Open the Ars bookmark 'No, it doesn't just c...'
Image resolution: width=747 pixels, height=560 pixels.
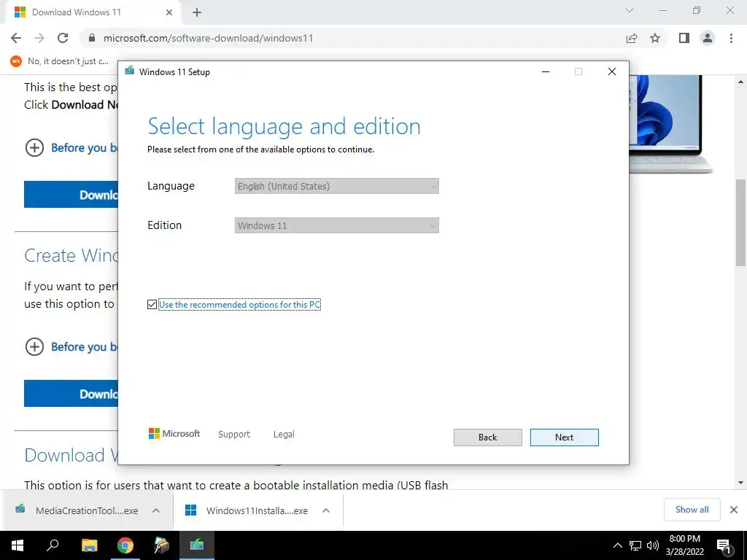pos(60,61)
